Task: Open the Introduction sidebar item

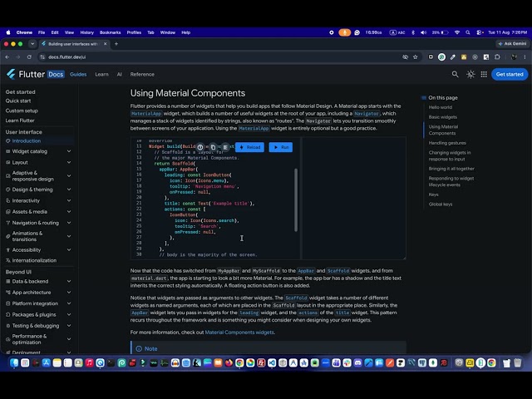Action: 26,140
